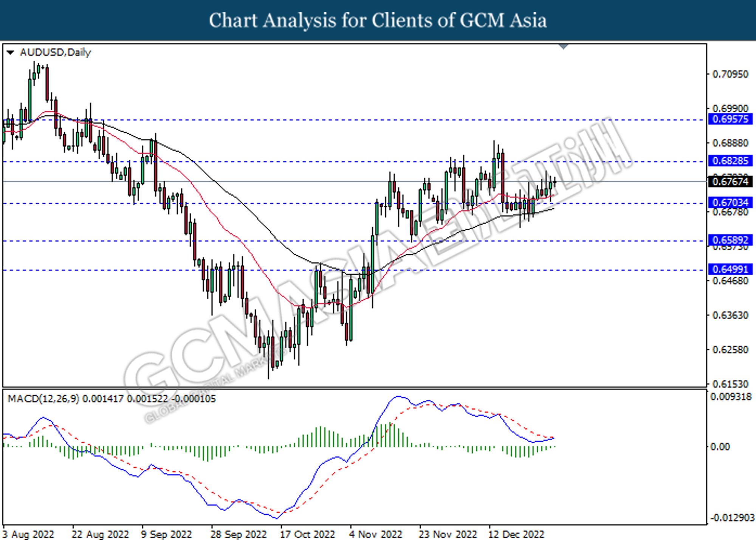Click the AUDUSD,Daily symbol title text
The image size is (756, 540).
click(56, 53)
